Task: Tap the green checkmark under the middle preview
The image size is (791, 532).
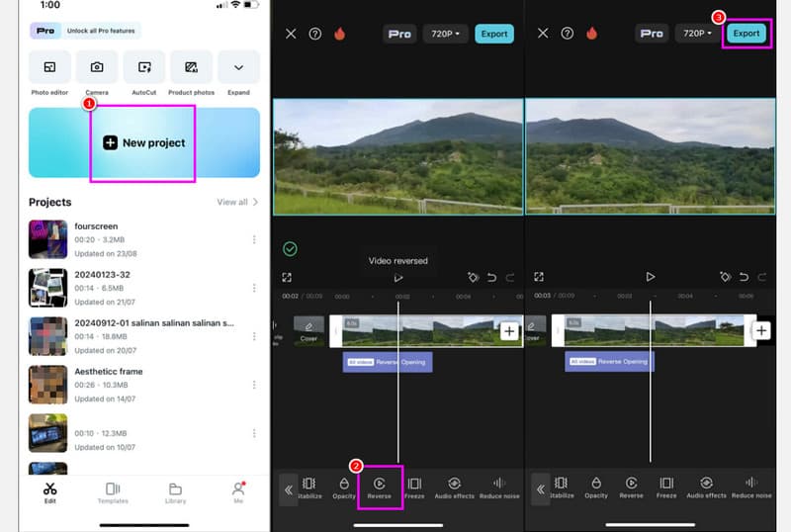Action: click(290, 248)
